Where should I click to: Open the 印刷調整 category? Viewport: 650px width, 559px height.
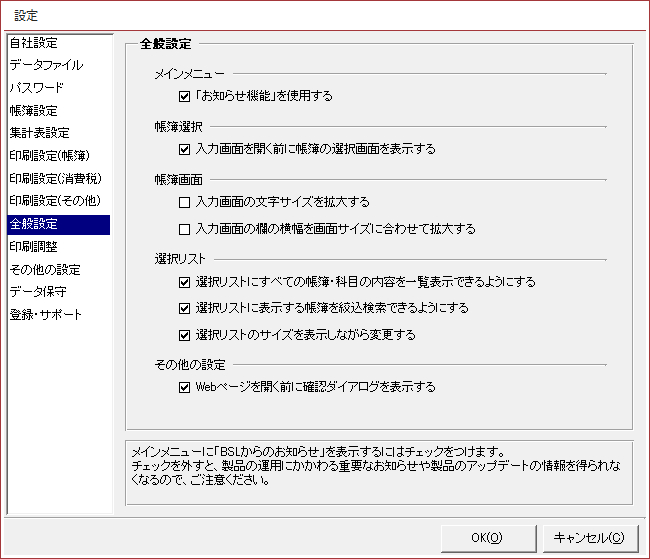click(x=33, y=246)
